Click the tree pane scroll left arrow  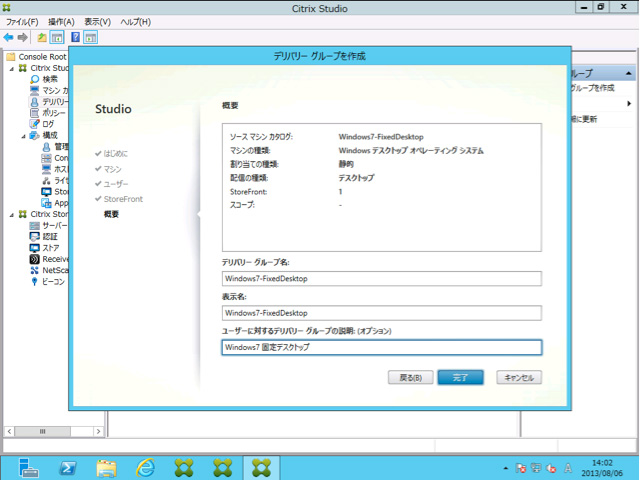pyautogui.click(x=9, y=431)
